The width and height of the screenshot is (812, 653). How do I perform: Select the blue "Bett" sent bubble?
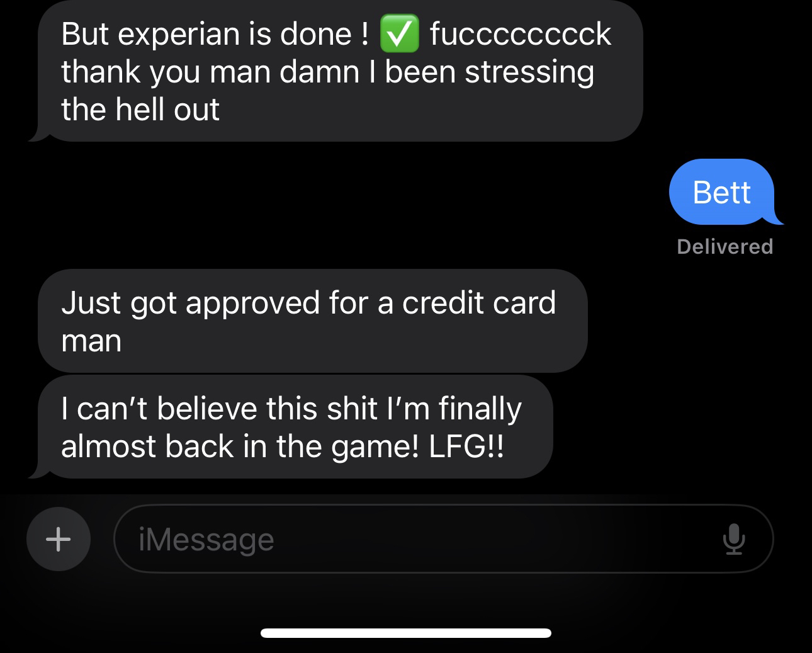coord(722,192)
